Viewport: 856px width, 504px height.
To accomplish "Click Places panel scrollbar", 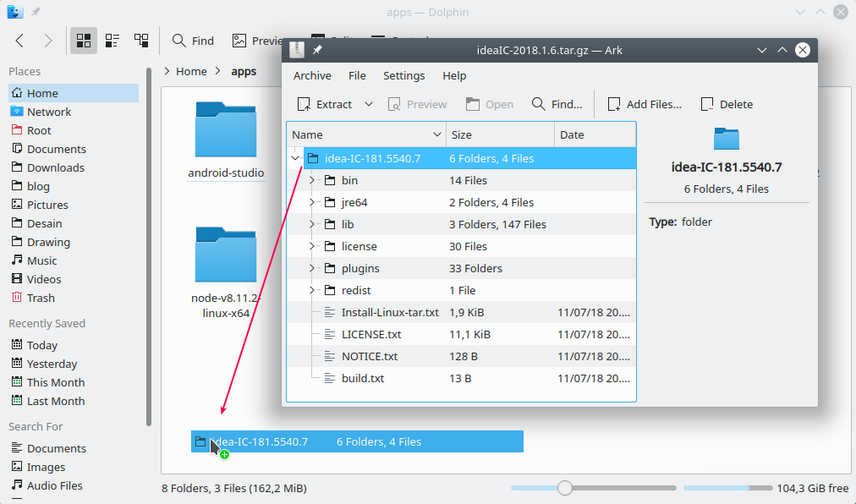I will [x=149, y=247].
